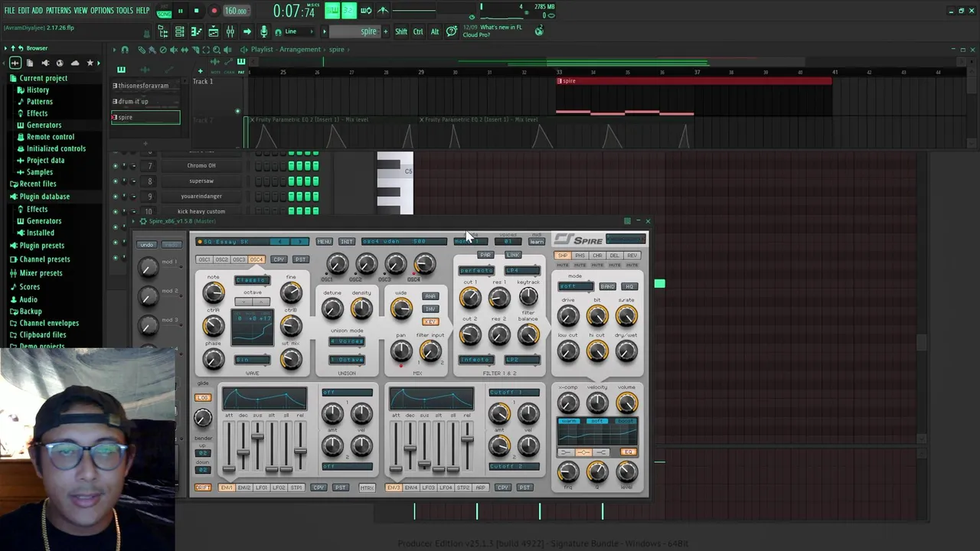Switch to the ENV2 tab in Spire
Screen dimensions: 980x551
(244, 487)
